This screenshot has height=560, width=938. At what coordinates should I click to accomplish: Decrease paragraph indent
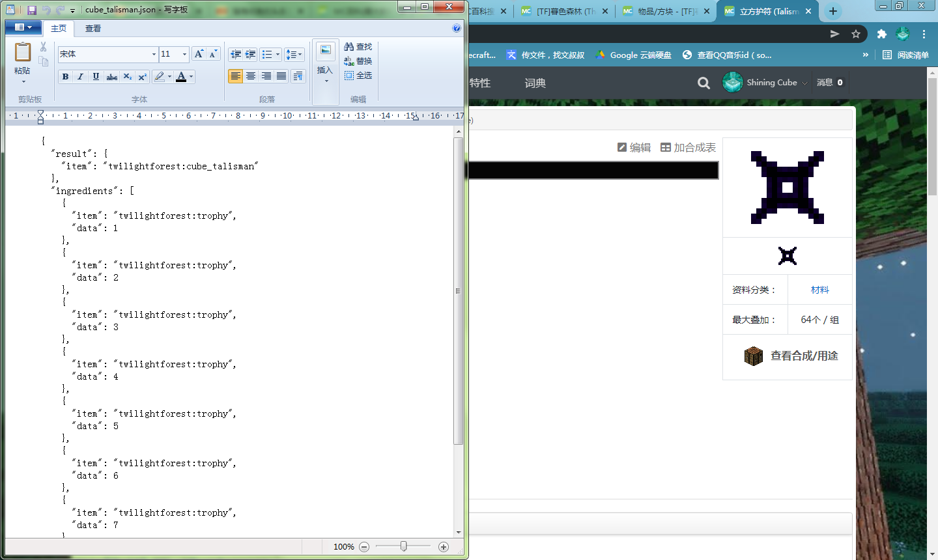236,54
